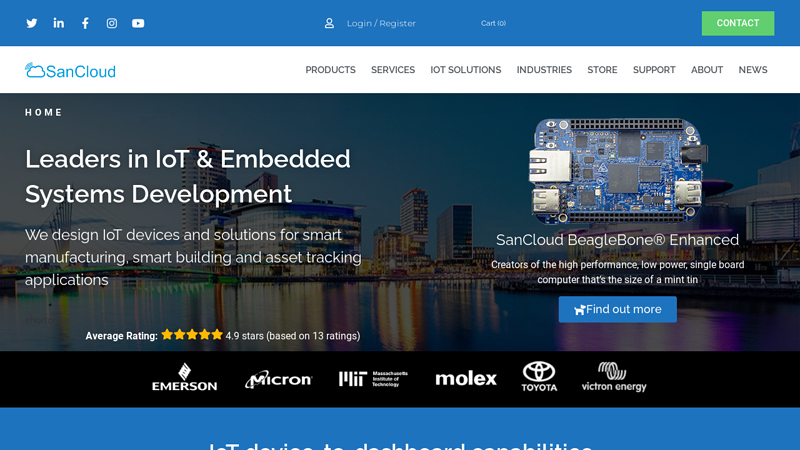The height and width of the screenshot is (450, 800).
Task: Click the victron energy logo
Action: point(614,377)
